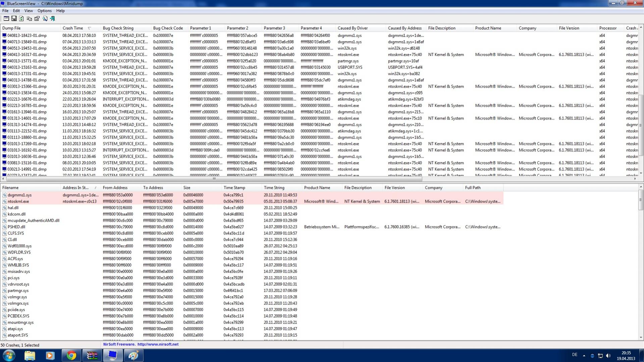644x362 pixels.
Task: Open the View menu
Action: (29, 11)
